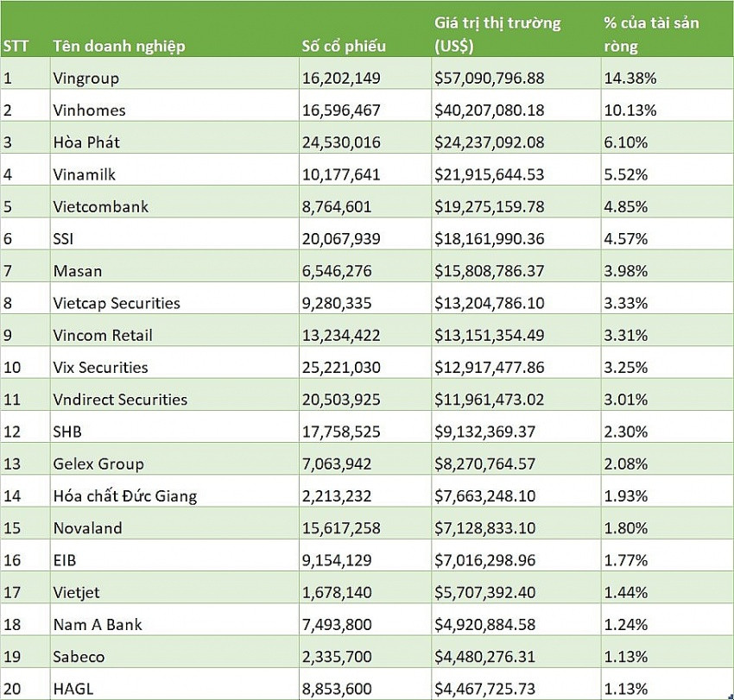Screen dimensions: 734x700
Task: Click the Vndirect Securities name cell
Action: pyautogui.click(x=174, y=400)
